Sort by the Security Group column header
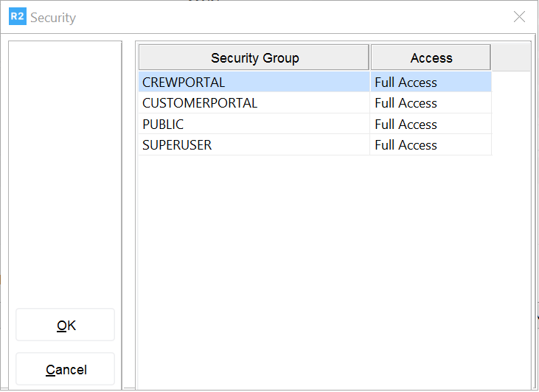This screenshot has width=539, height=392. point(254,57)
